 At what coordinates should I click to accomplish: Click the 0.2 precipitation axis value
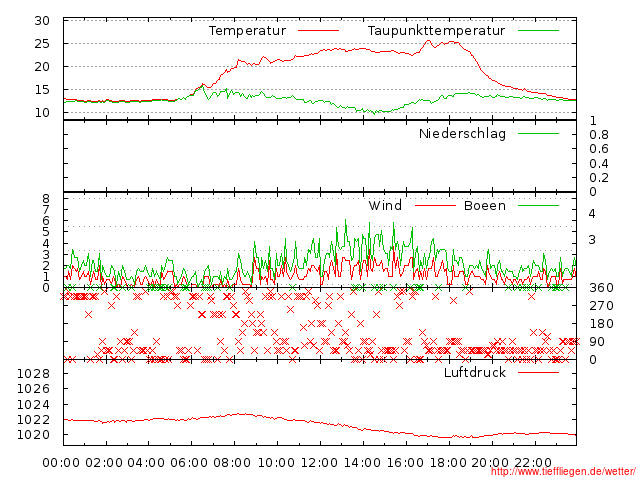point(599,178)
